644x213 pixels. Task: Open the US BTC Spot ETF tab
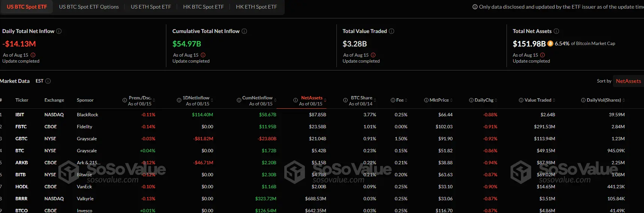[27, 7]
